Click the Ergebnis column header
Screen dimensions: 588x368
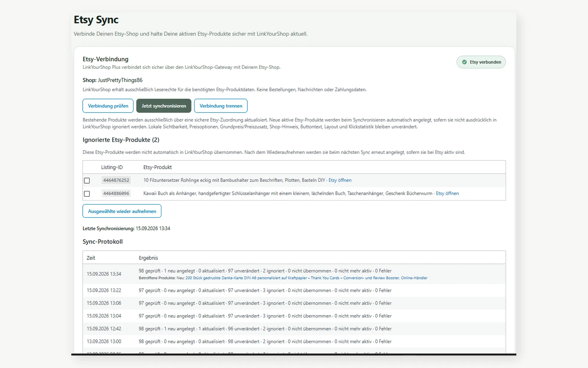click(148, 258)
